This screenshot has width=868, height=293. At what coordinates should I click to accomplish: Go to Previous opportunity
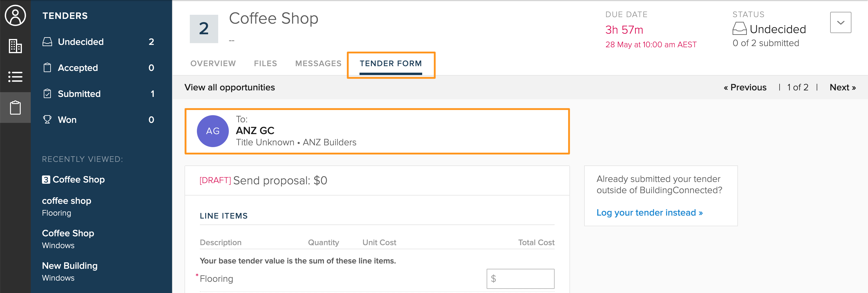745,87
